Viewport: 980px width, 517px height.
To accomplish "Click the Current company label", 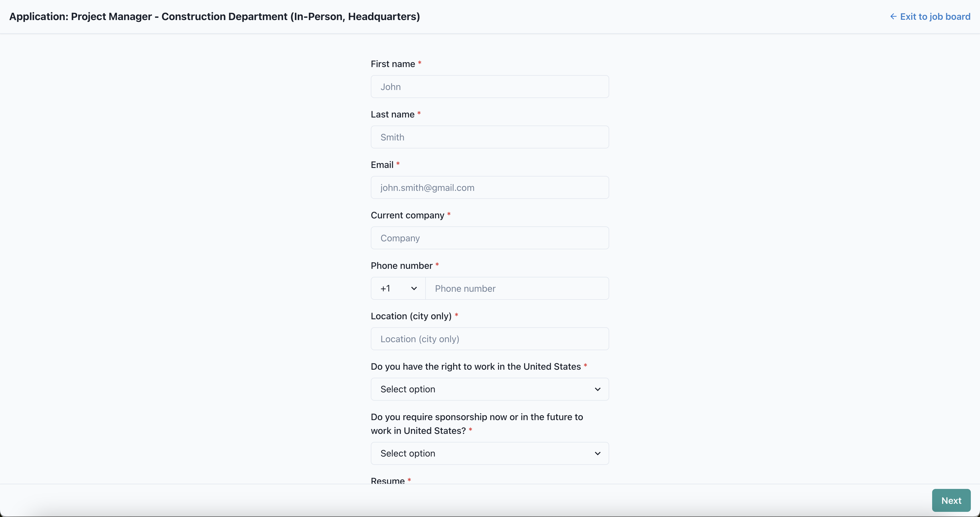I will (407, 215).
